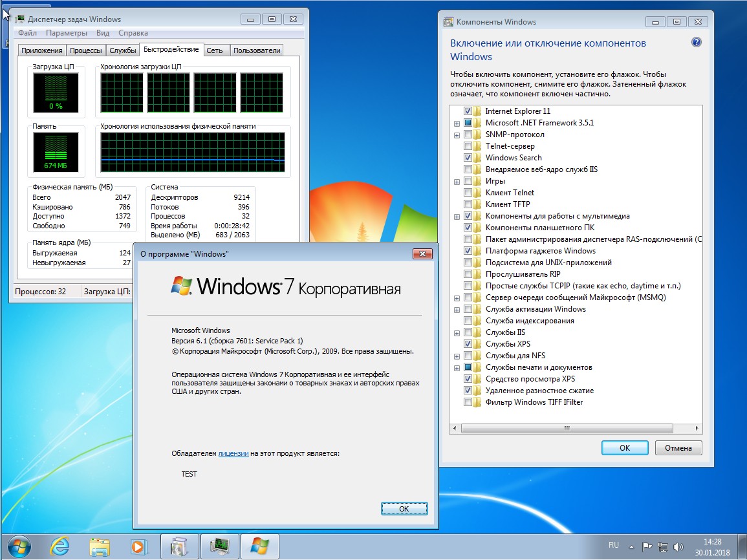Expand Службы для NFS node
Viewport: 747px width, 560px height.
[x=457, y=357]
